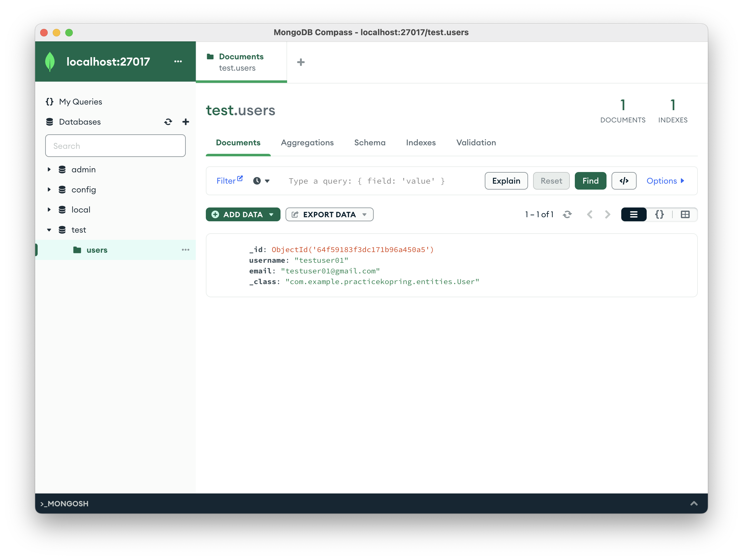Click the 1 DOCUMENTS count
Viewport: 743px width, 560px height.
point(623,111)
